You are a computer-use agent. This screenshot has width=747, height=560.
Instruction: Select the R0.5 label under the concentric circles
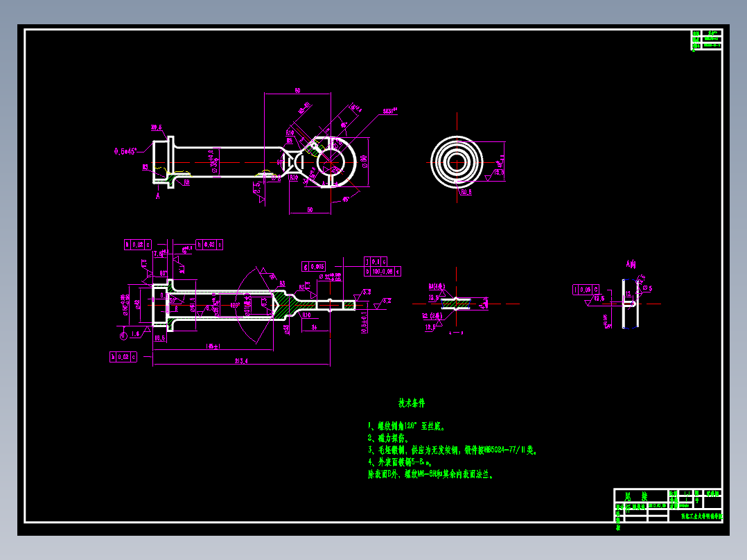coord(466,192)
